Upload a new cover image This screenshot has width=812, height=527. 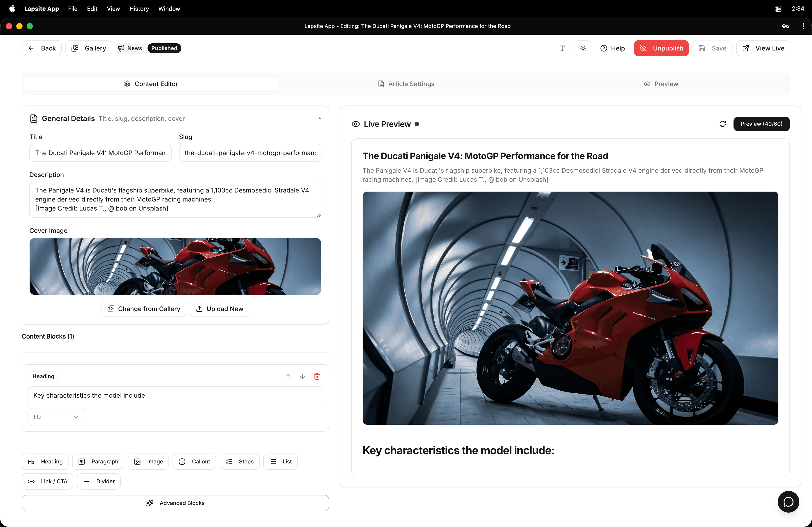click(219, 309)
